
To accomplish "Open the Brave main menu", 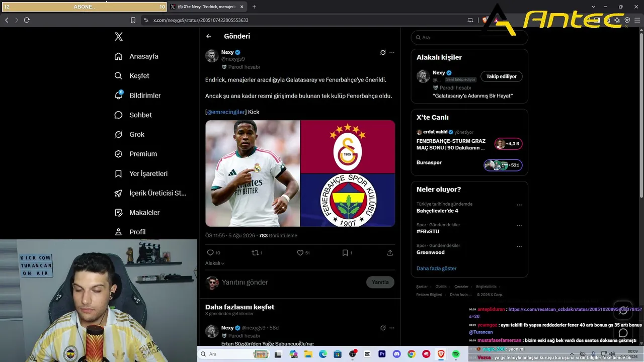I will (x=637, y=20).
